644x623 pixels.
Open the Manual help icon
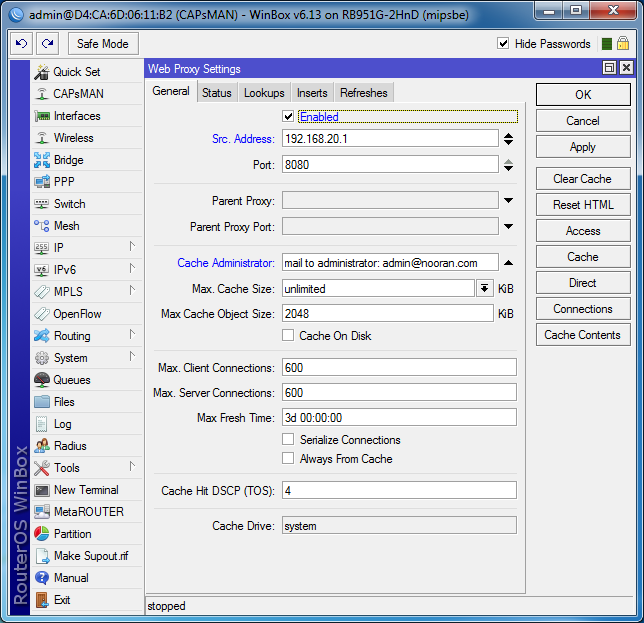click(x=41, y=578)
